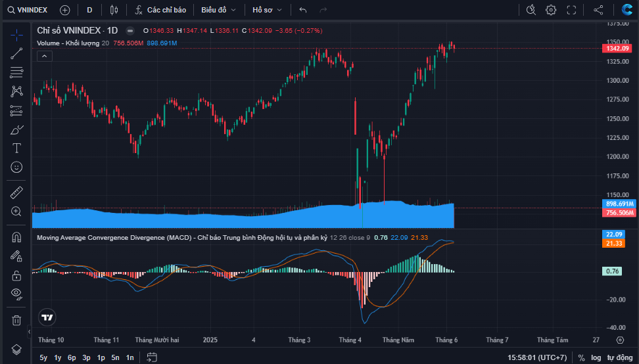The width and height of the screenshot is (639, 364).
Task: Open Các chỉ báo indicators dialog
Action: [x=160, y=10]
